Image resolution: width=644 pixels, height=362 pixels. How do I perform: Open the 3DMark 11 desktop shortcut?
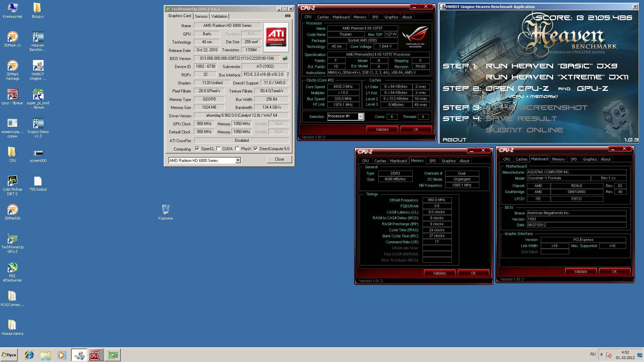tap(12, 39)
